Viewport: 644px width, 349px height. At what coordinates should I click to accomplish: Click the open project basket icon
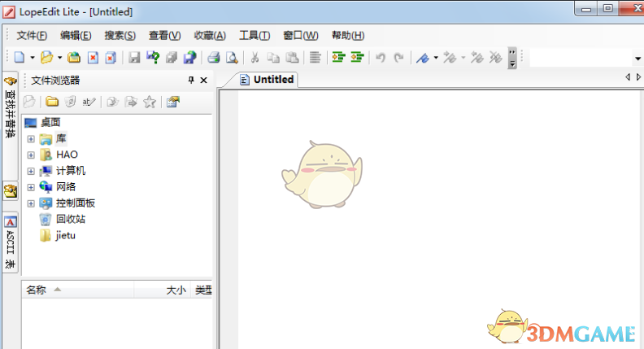[74, 57]
